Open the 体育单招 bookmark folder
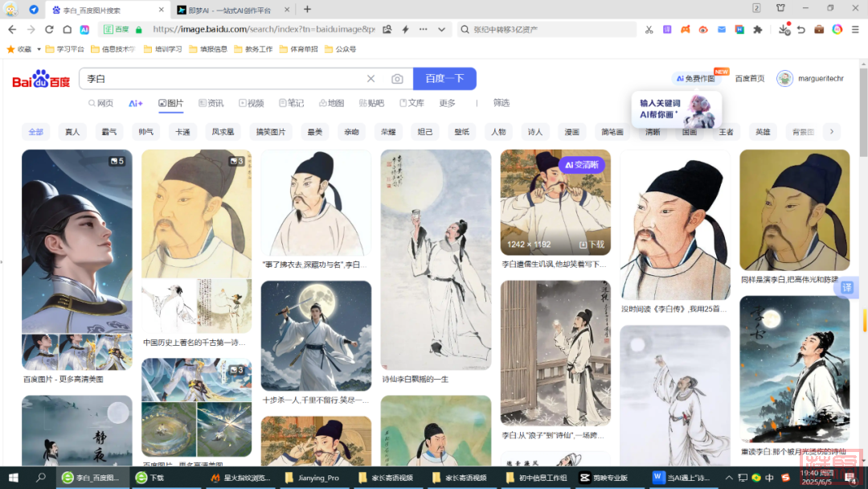The width and height of the screenshot is (868, 489). 299,49
